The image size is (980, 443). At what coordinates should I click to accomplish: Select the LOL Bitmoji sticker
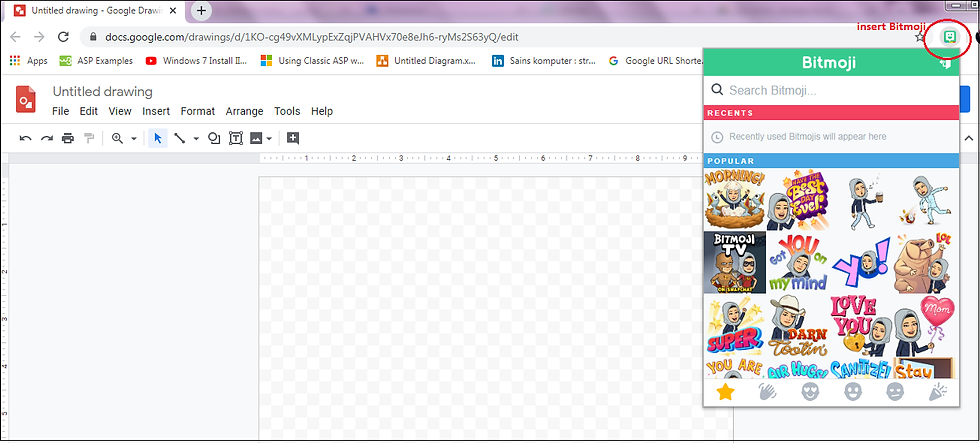click(925, 262)
